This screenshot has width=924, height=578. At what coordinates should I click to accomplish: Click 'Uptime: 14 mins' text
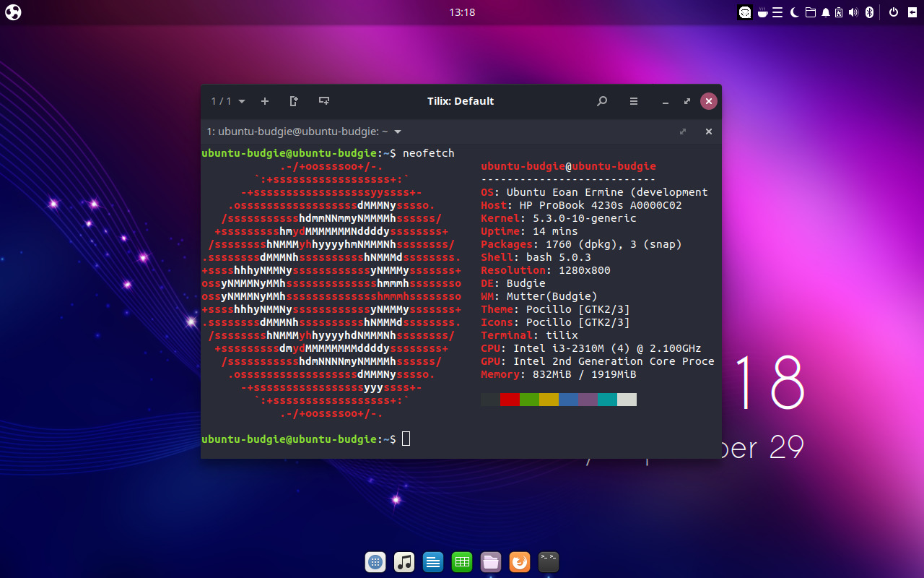pos(529,231)
